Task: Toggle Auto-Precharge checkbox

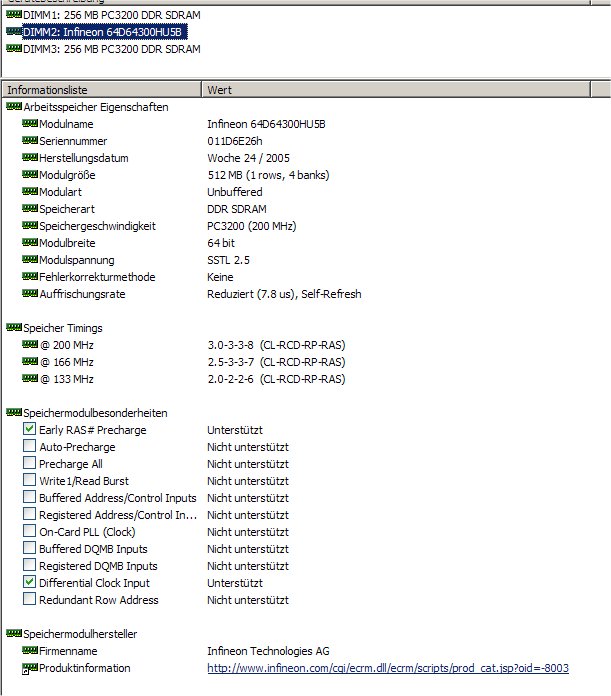Action: pos(29,446)
